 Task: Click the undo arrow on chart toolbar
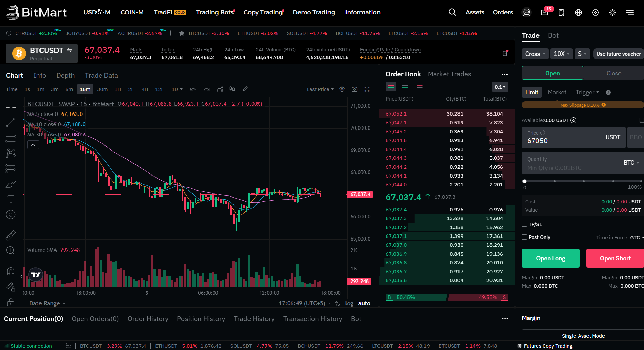pos(193,89)
